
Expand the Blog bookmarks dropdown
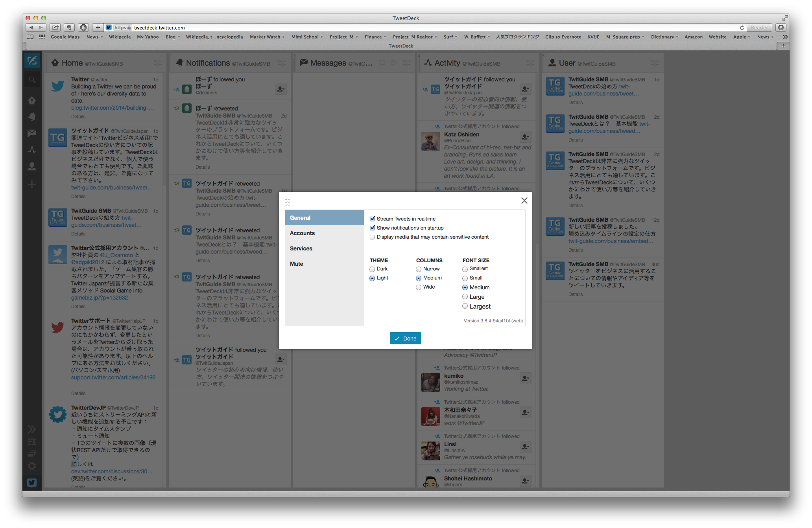(173, 37)
